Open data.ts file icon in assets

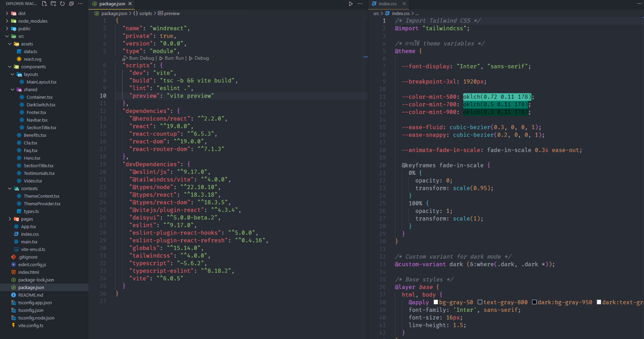click(x=19, y=52)
